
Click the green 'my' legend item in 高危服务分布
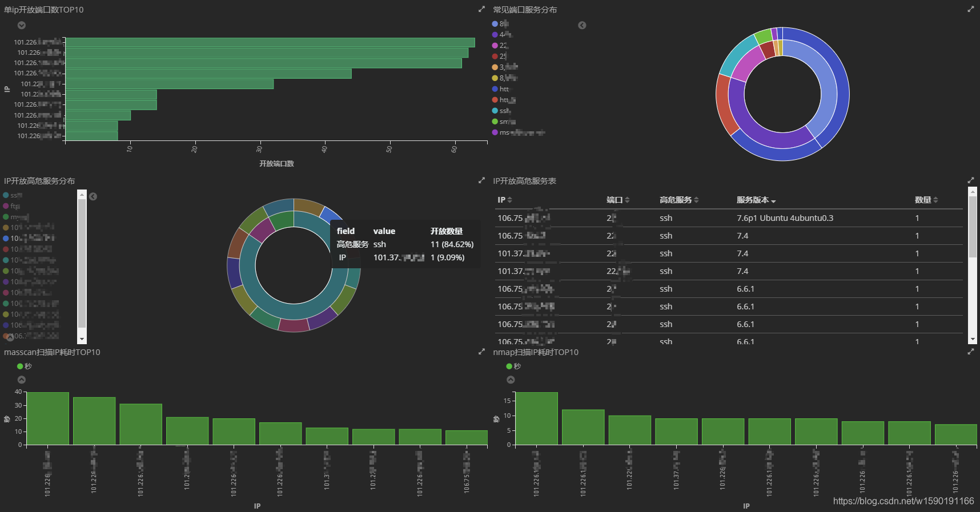(x=16, y=217)
